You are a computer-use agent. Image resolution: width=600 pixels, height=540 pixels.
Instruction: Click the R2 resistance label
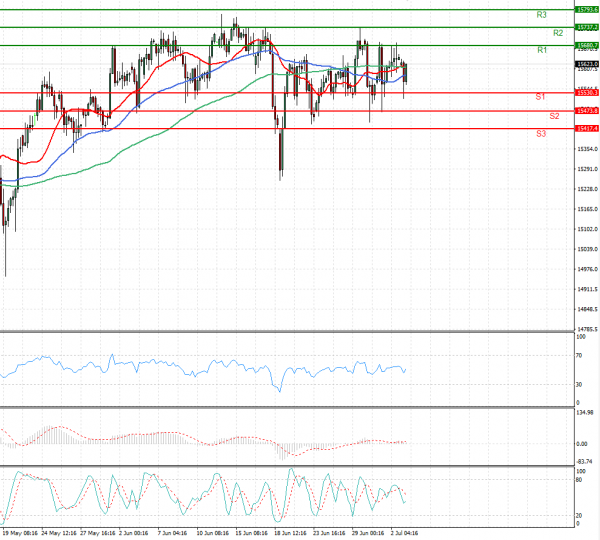click(x=558, y=33)
